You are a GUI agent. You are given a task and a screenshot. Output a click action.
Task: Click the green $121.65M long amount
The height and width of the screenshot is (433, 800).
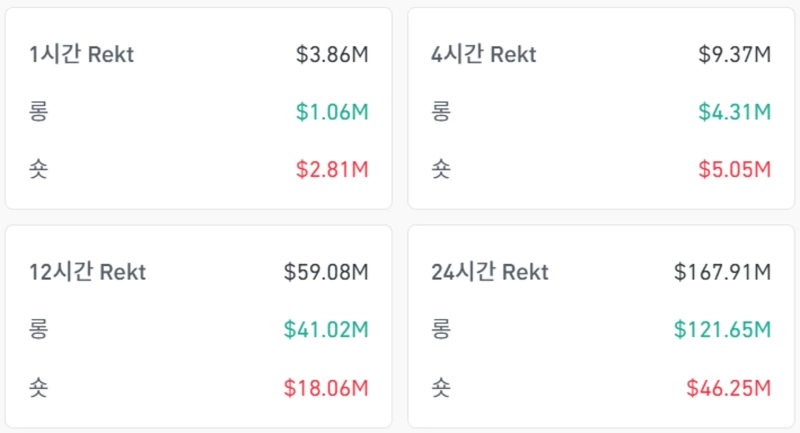(x=722, y=329)
